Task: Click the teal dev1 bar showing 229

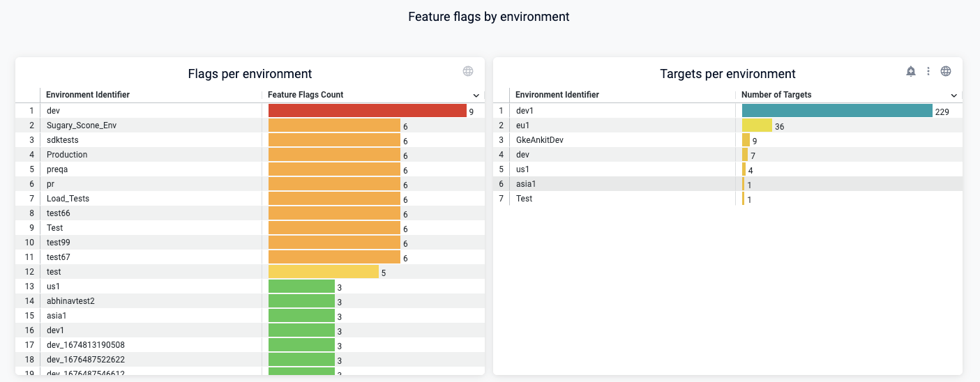Action: (x=837, y=111)
